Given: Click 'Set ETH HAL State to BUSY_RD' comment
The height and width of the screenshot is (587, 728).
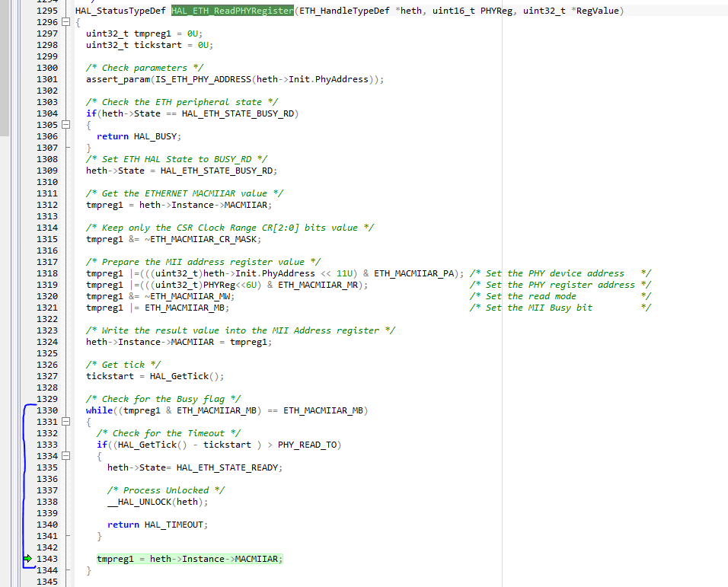Looking at the screenshot, I should click(x=177, y=159).
